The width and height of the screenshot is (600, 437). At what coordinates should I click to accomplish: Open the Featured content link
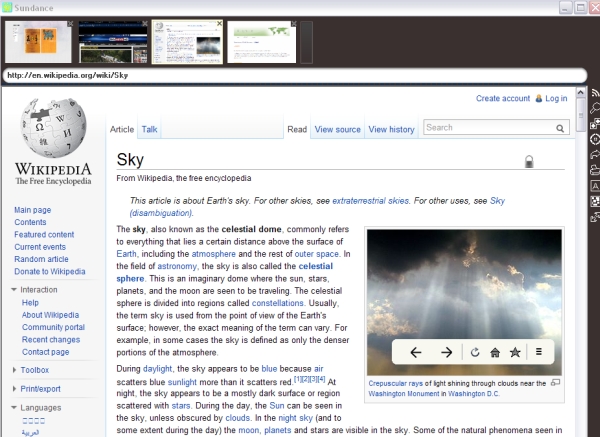tap(44, 235)
